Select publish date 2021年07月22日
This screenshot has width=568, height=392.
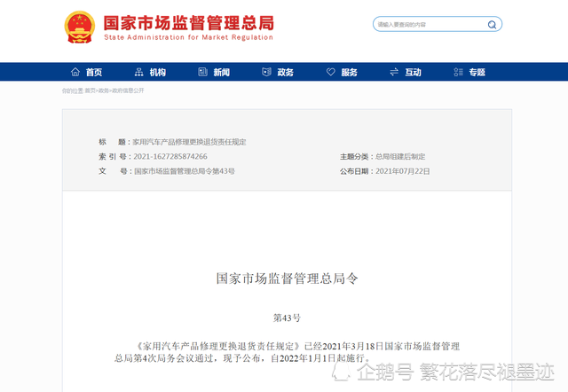(403, 171)
